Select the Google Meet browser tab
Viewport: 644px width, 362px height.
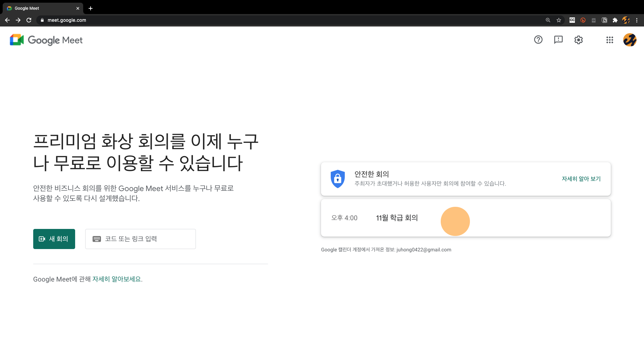click(x=40, y=8)
